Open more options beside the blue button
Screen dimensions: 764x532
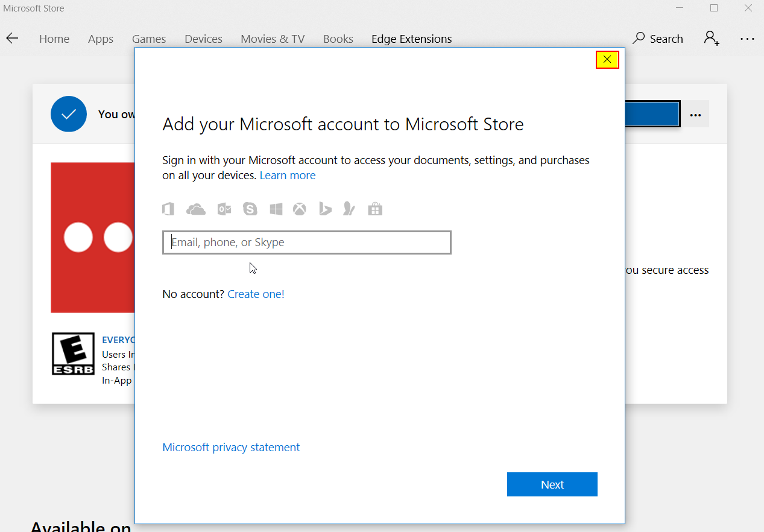695,114
